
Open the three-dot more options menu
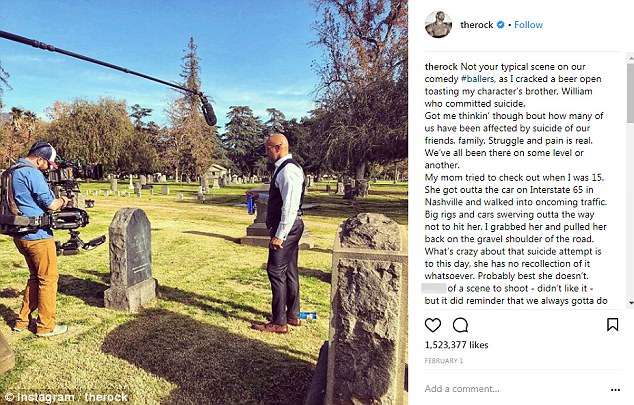(615, 390)
